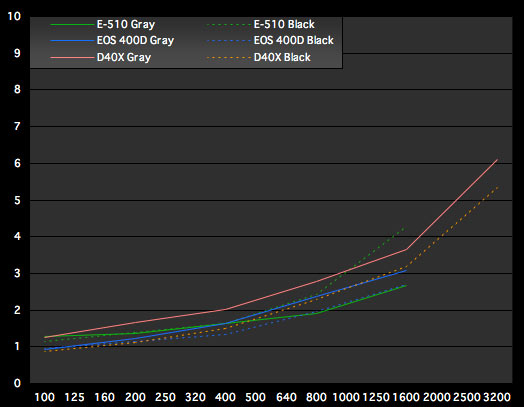The image size is (524, 407).
Task: Click the x-axis ISO label 3200
Action: [497, 397]
